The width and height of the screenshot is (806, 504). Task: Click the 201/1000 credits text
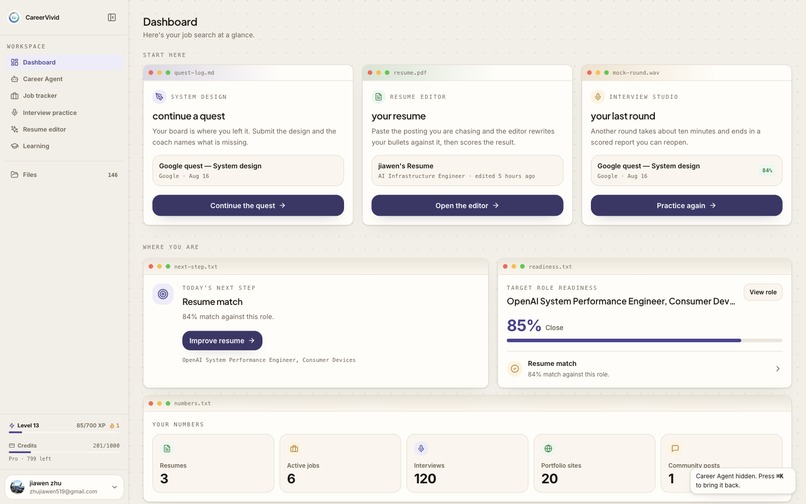[x=106, y=446]
